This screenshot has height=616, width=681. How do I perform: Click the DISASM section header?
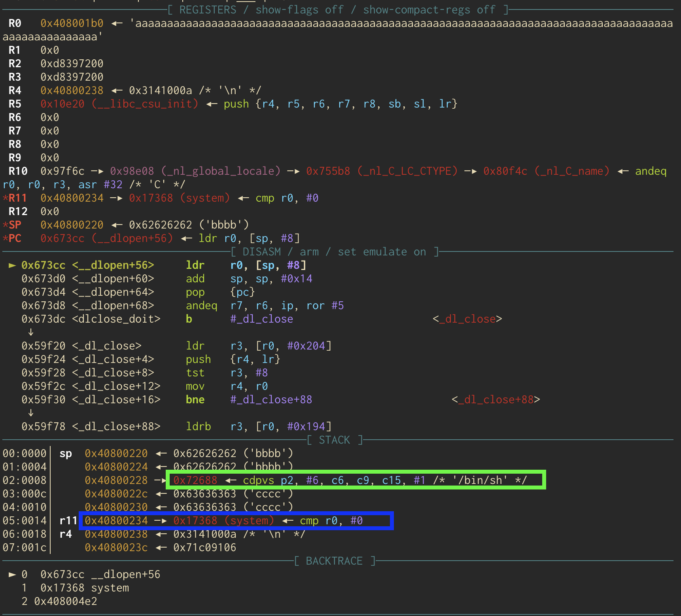point(335,252)
